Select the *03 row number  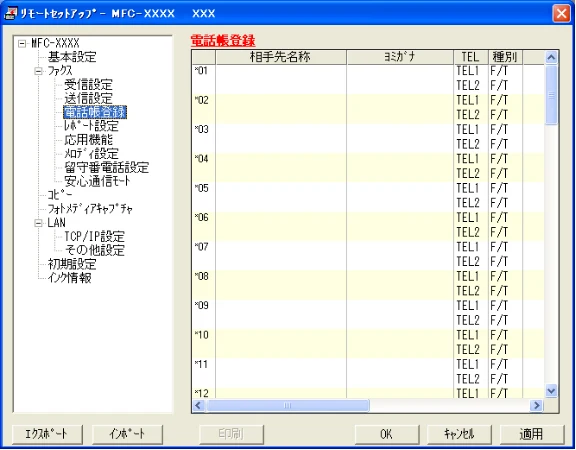[202, 129]
